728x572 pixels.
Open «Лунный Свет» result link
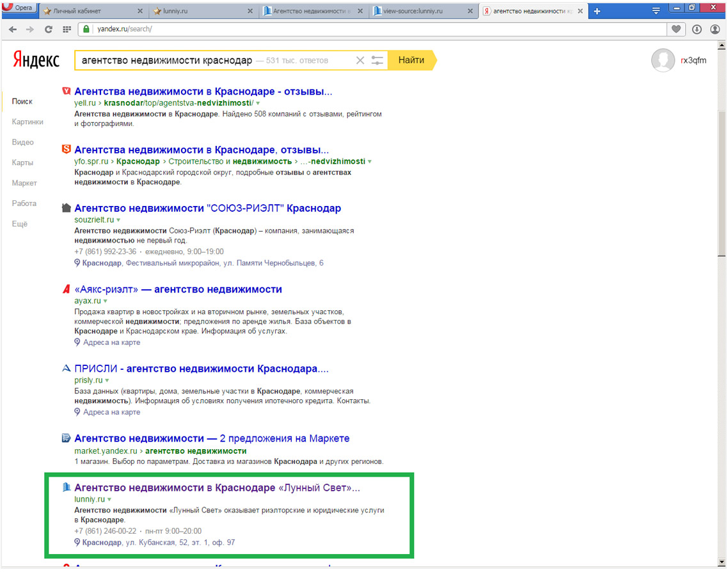218,488
